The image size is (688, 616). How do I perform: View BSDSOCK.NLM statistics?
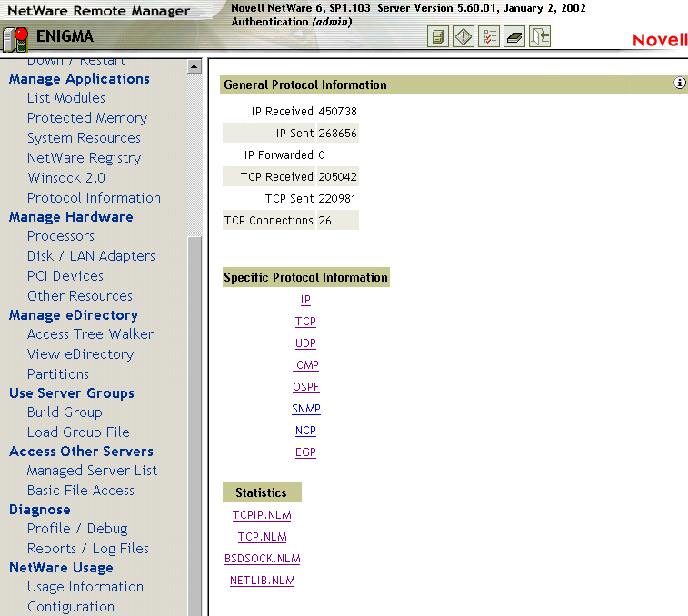point(263,559)
